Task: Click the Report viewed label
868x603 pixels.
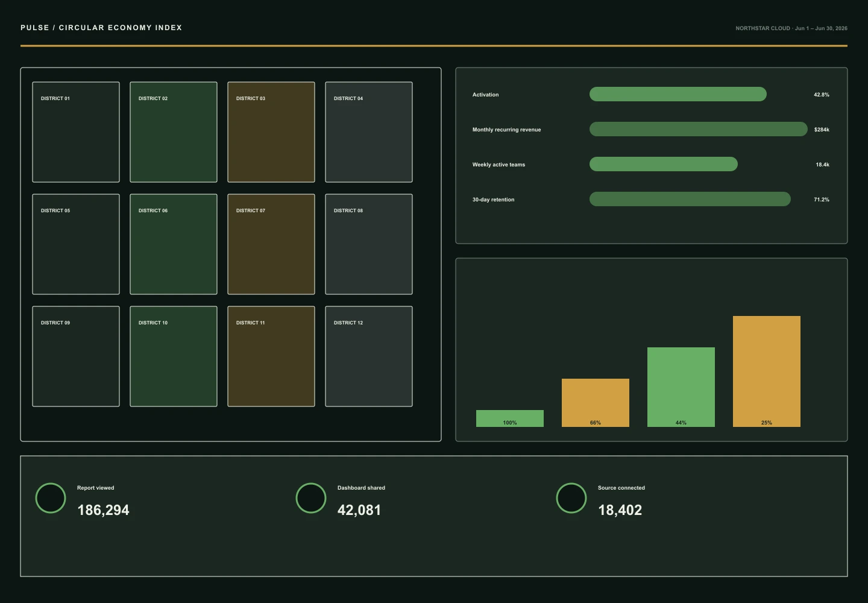Action: [95, 488]
